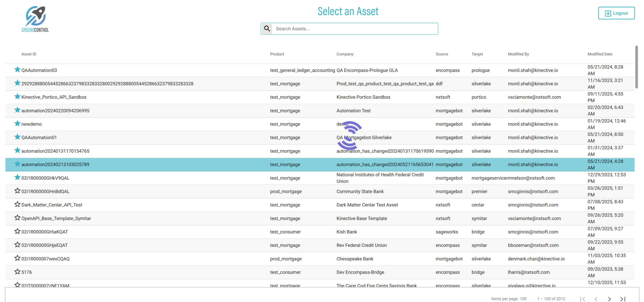The image size is (644, 302).
Task: Toggle favorite star for Kinective_Portico_API_Sandbox
Action: 17,97
